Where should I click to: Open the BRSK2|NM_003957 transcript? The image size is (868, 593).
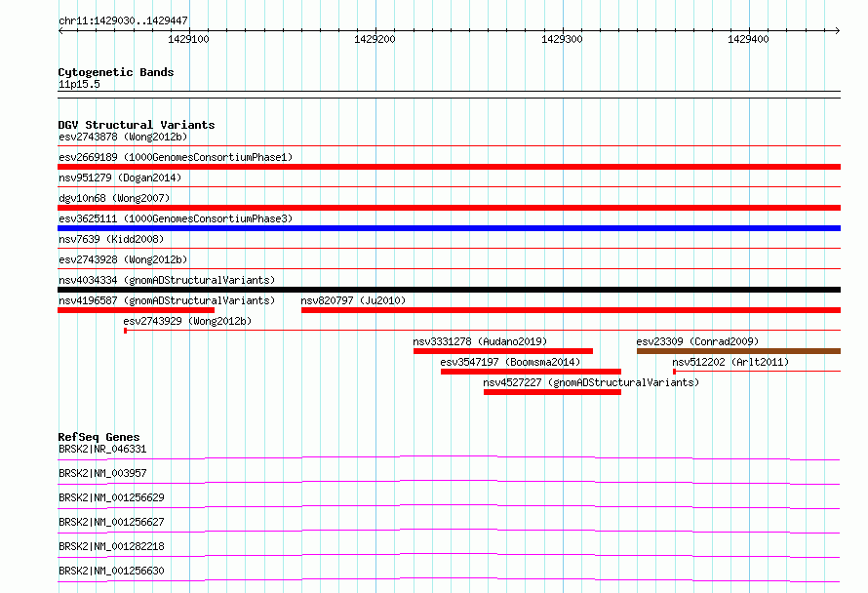(102, 473)
